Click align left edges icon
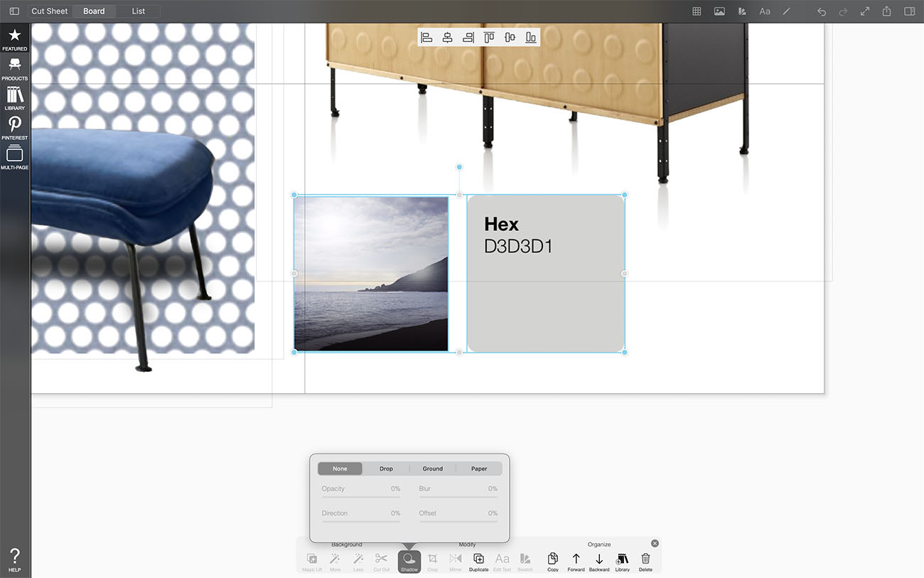 point(426,38)
